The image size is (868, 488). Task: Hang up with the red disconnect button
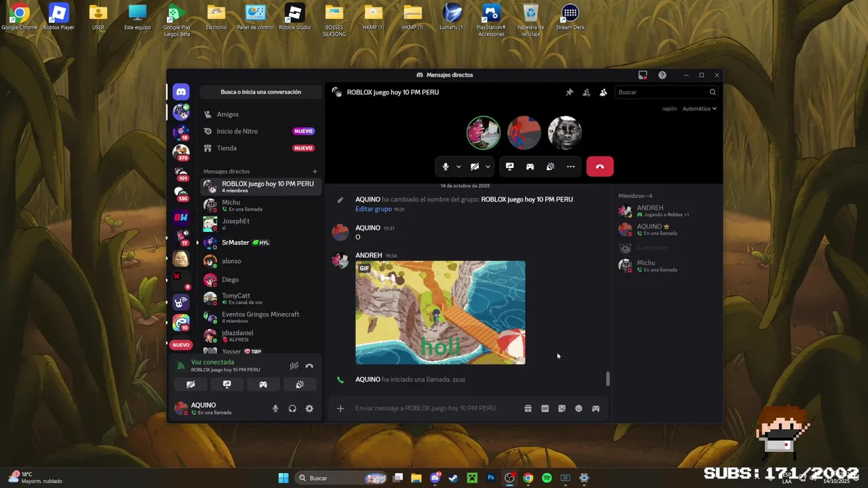click(600, 167)
